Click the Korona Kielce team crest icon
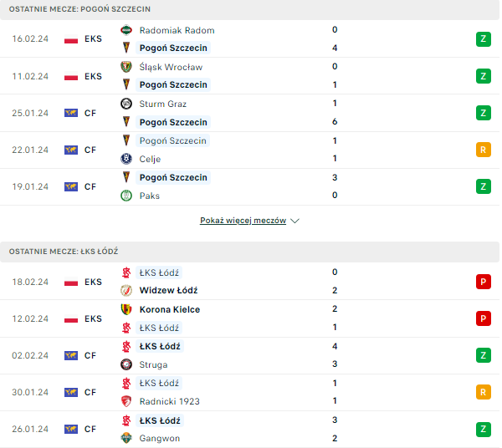 (126, 309)
